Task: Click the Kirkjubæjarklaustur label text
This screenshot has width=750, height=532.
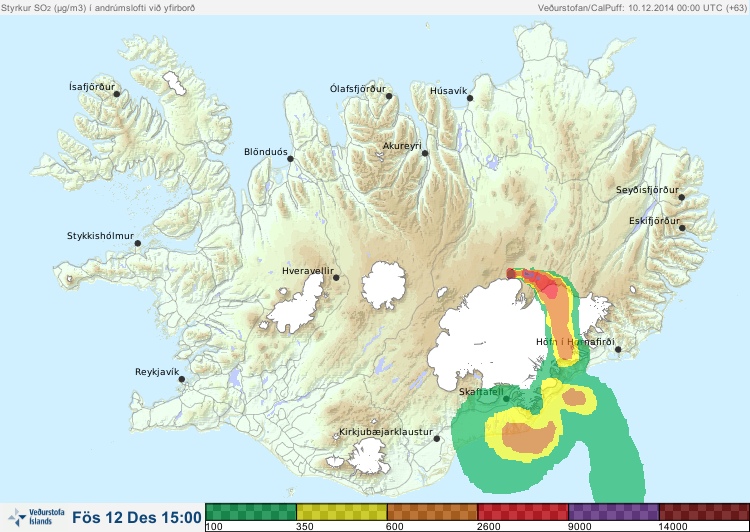Action: tap(386, 432)
